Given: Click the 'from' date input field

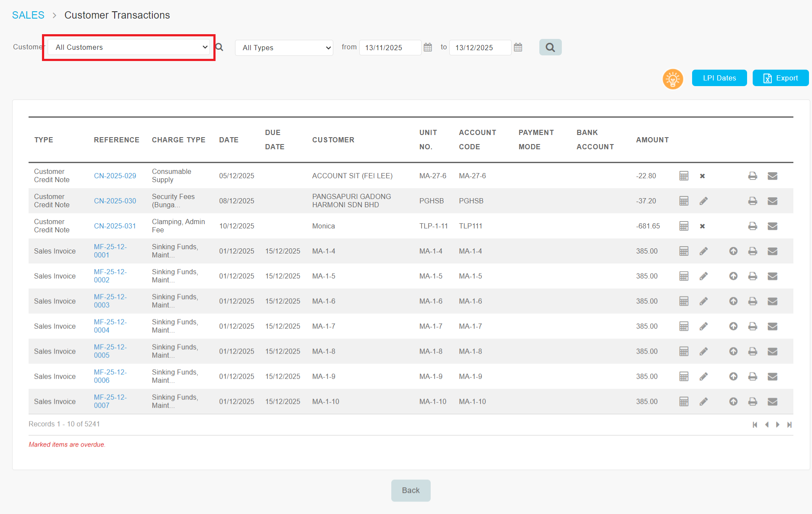Looking at the screenshot, I should coord(390,48).
